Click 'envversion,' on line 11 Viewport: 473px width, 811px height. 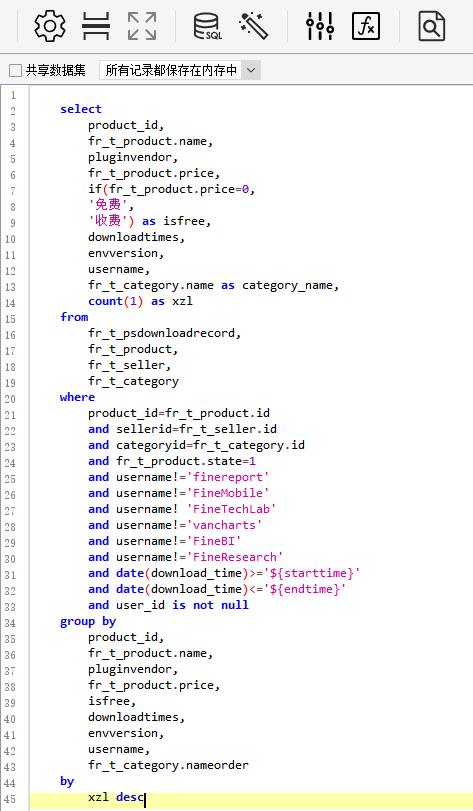[126, 253]
